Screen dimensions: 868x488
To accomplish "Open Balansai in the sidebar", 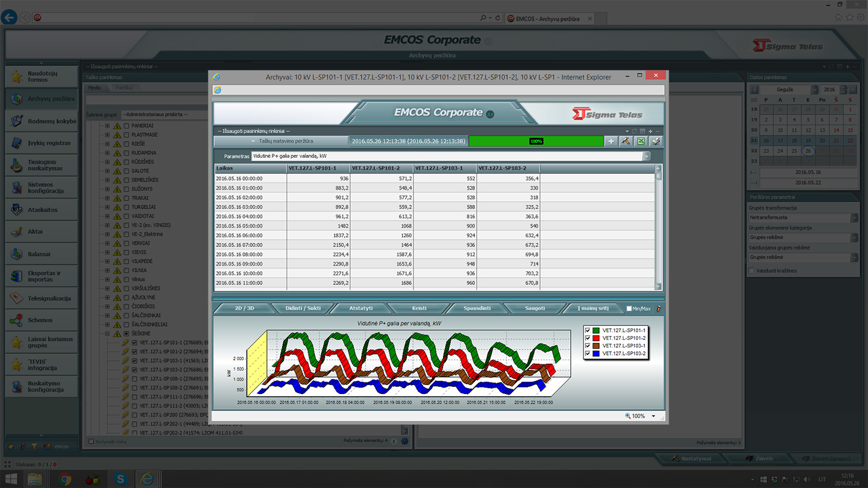I will click(x=42, y=254).
